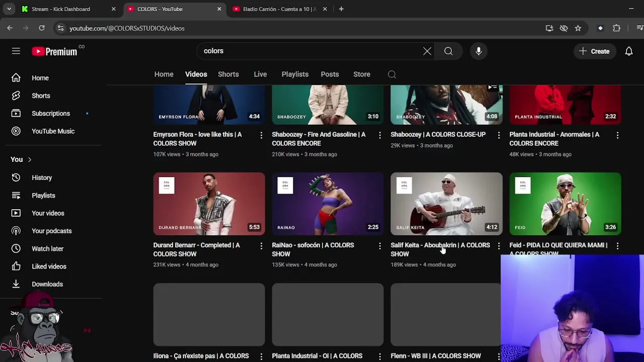The width and height of the screenshot is (644, 362).
Task: Open options for Durand Bernarr video
Action: (261, 245)
